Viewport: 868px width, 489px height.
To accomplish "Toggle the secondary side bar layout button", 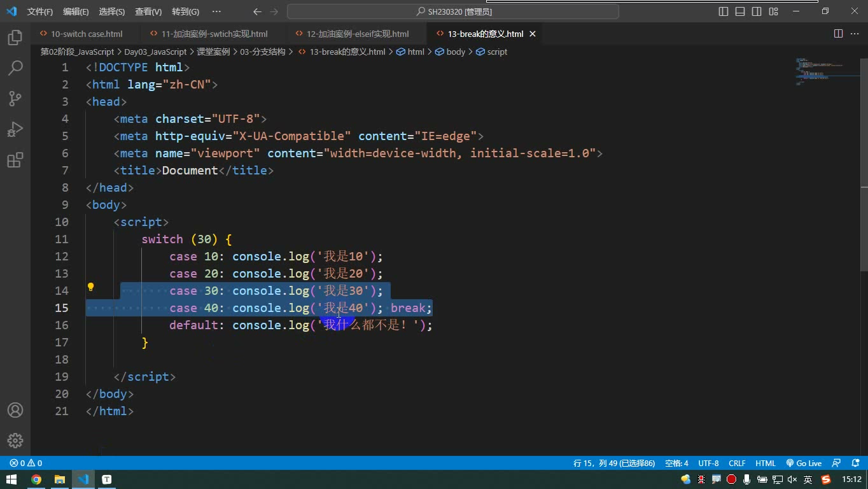I will (x=757, y=11).
